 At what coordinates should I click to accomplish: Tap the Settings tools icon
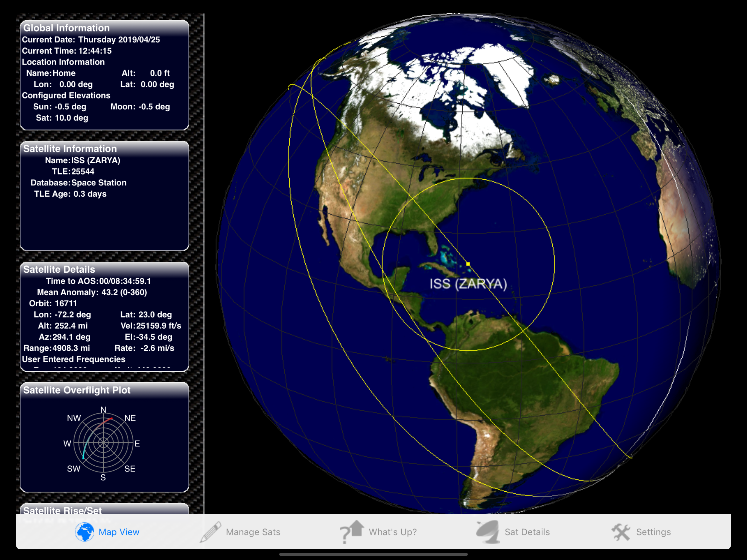(621, 532)
